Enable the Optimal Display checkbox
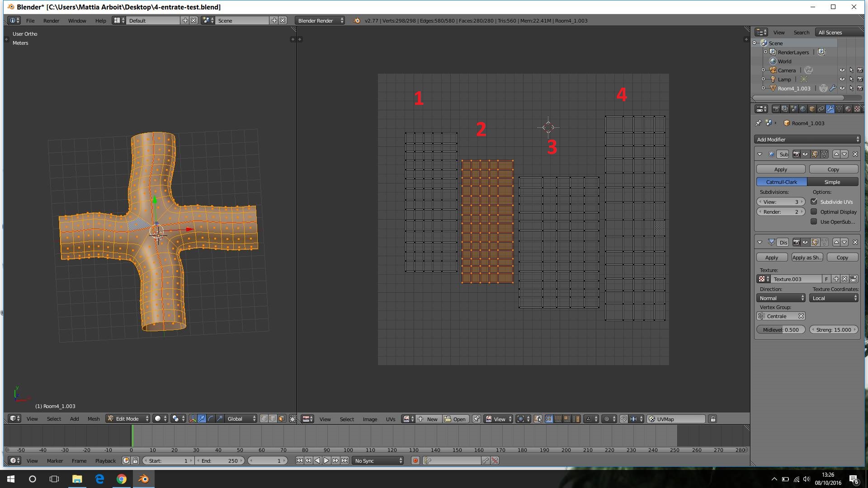The image size is (868, 488). click(815, 211)
